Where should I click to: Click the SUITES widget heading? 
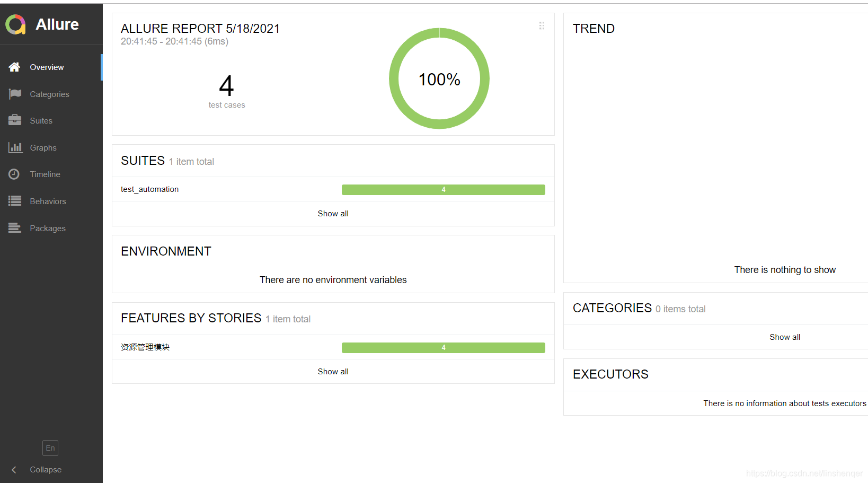143,161
